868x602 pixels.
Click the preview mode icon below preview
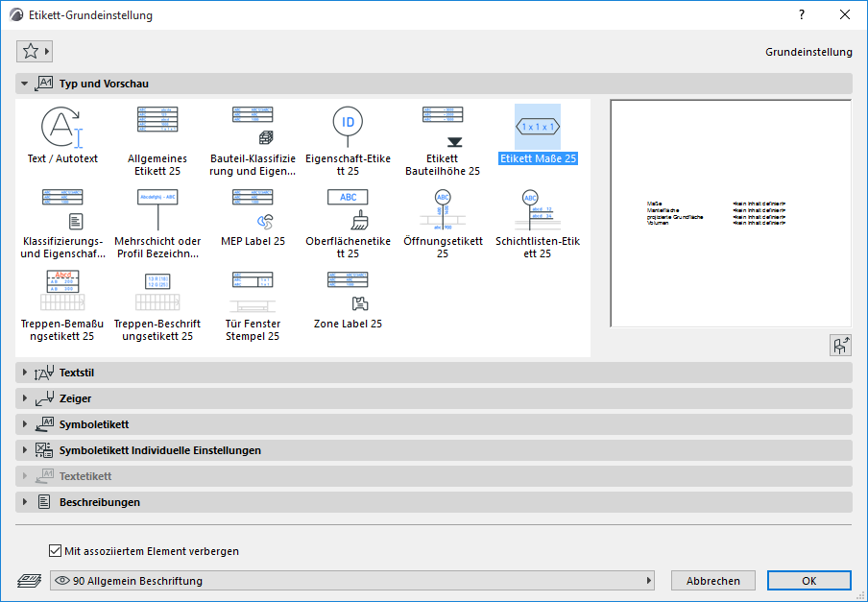(x=840, y=347)
